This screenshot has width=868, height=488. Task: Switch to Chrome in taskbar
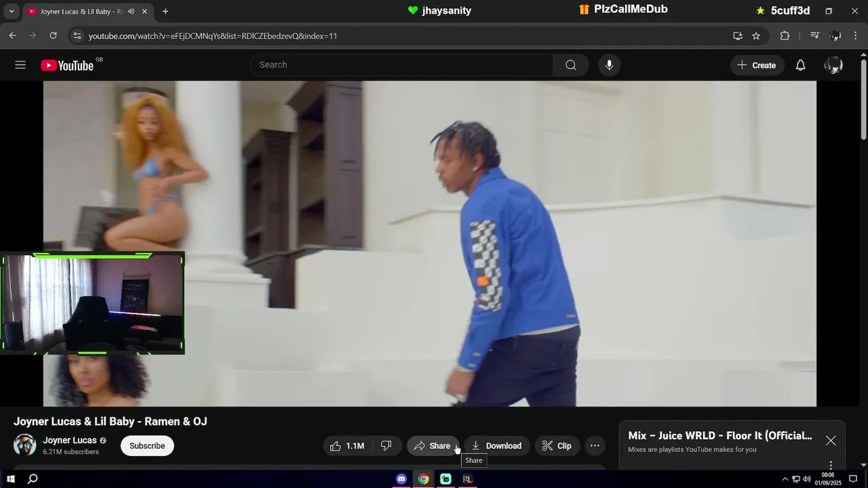coord(423,479)
